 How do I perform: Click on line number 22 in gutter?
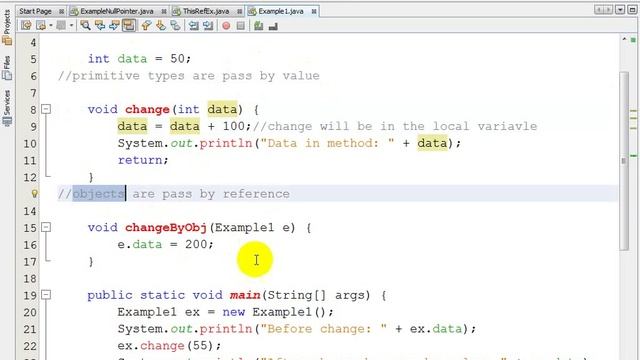(x=30, y=346)
